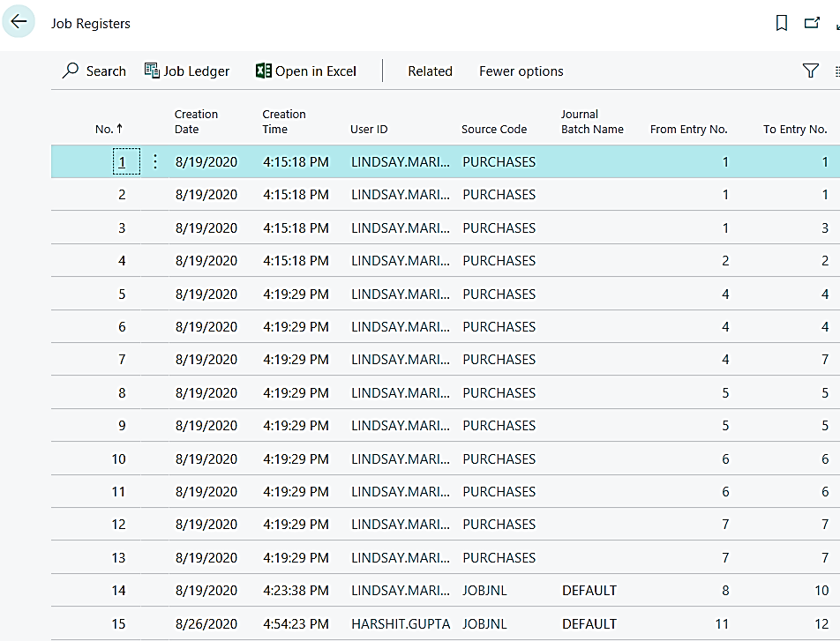
Task: Click the From Entry No. column header
Action: [688, 129]
